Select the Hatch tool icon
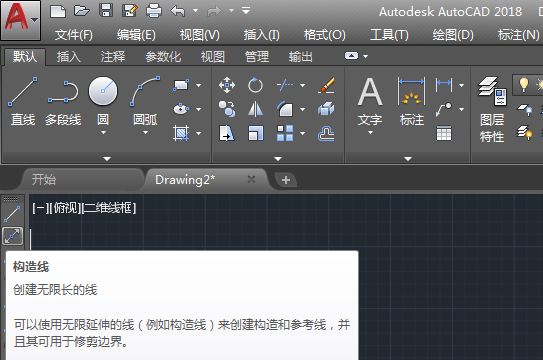543x360 pixels. click(x=181, y=133)
